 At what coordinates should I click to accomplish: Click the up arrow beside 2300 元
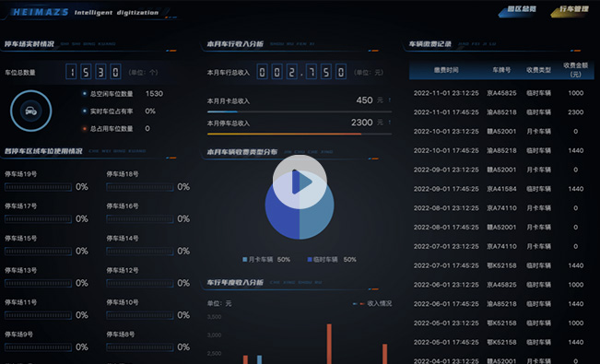click(390, 123)
